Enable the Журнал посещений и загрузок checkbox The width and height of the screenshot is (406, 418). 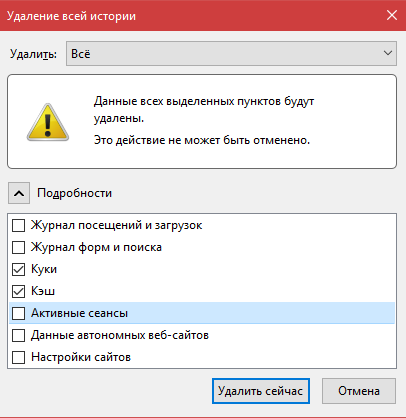(x=18, y=225)
